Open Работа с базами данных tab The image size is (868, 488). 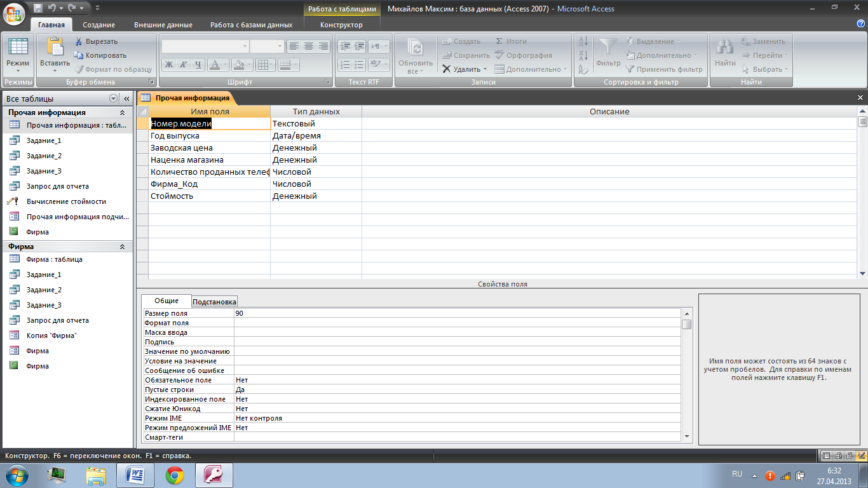[252, 25]
